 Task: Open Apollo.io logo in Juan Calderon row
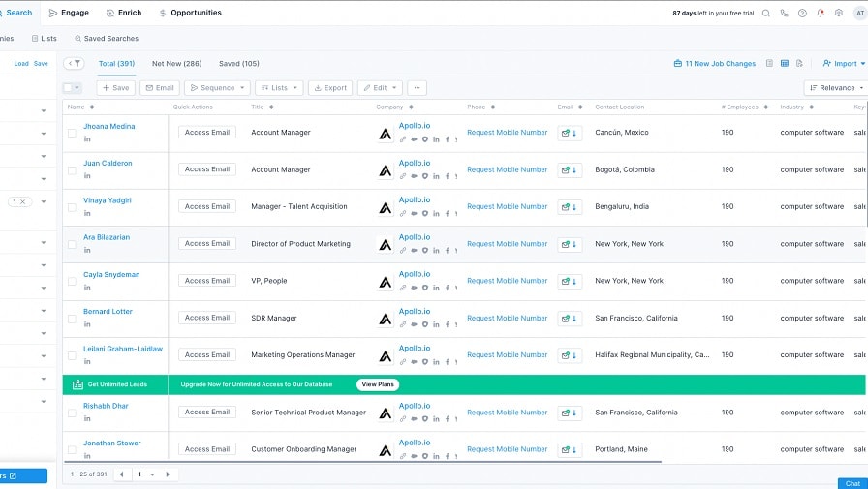(386, 171)
